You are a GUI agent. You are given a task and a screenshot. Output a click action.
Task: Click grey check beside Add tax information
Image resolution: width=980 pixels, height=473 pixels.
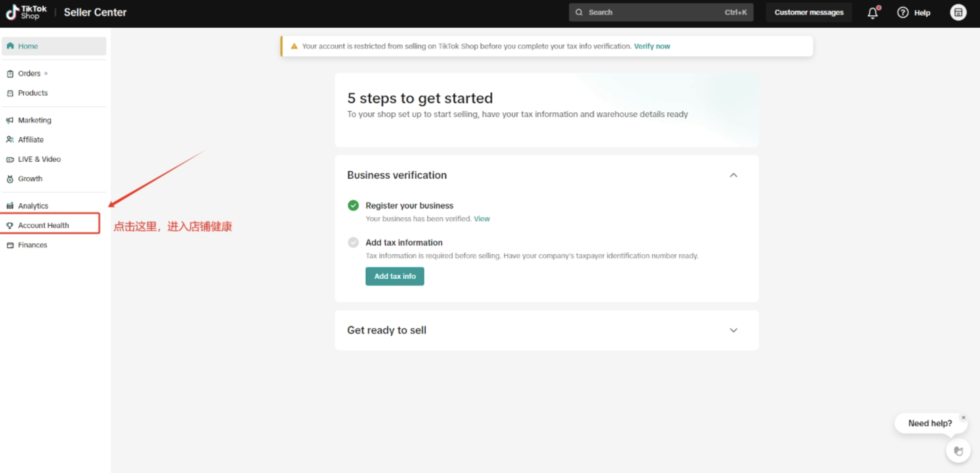click(353, 242)
